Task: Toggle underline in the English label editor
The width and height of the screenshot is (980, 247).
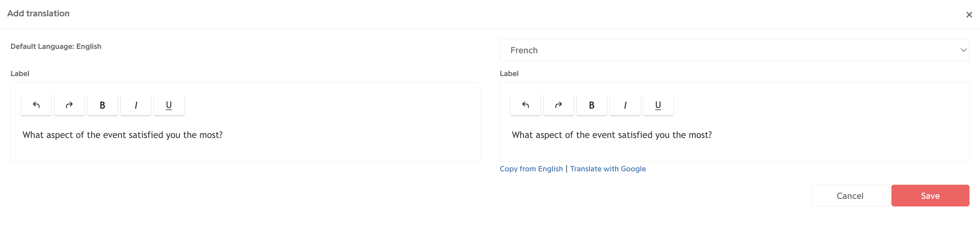Action: click(169, 105)
